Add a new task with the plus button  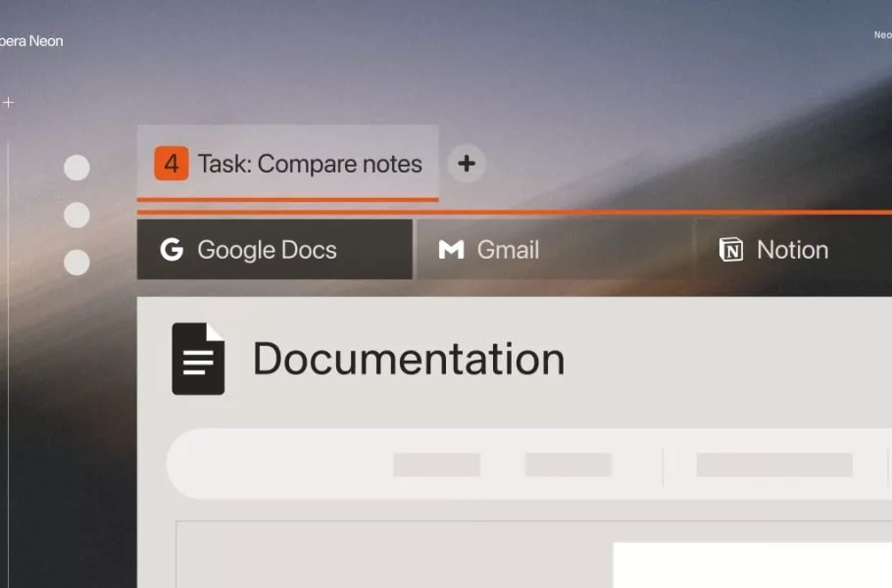(467, 164)
